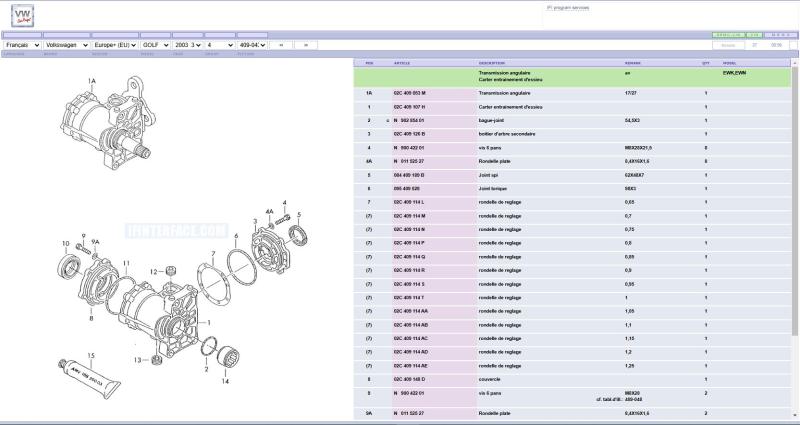Click article 02C 409 114 L in row 7
Screen dimensions: 800x425
coord(409,202)
